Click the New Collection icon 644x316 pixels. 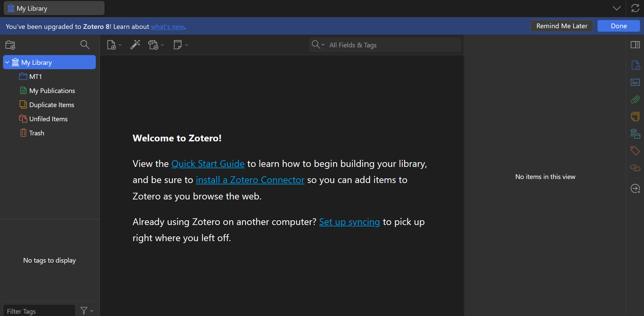(10, 45)
